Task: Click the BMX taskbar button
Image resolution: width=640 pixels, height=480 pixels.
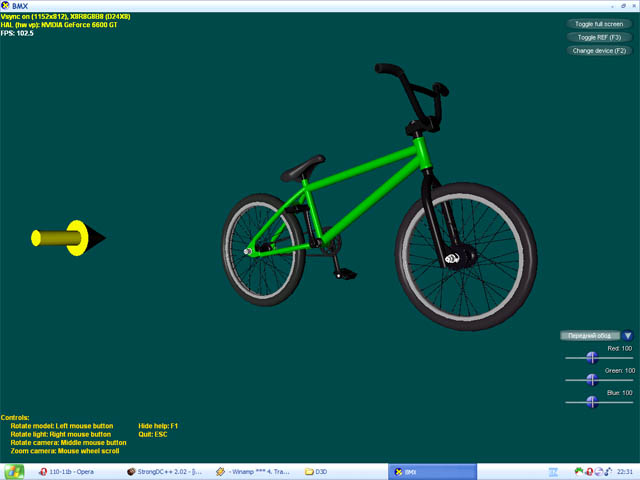Action: pyautogui.click(x=435, y=472)
